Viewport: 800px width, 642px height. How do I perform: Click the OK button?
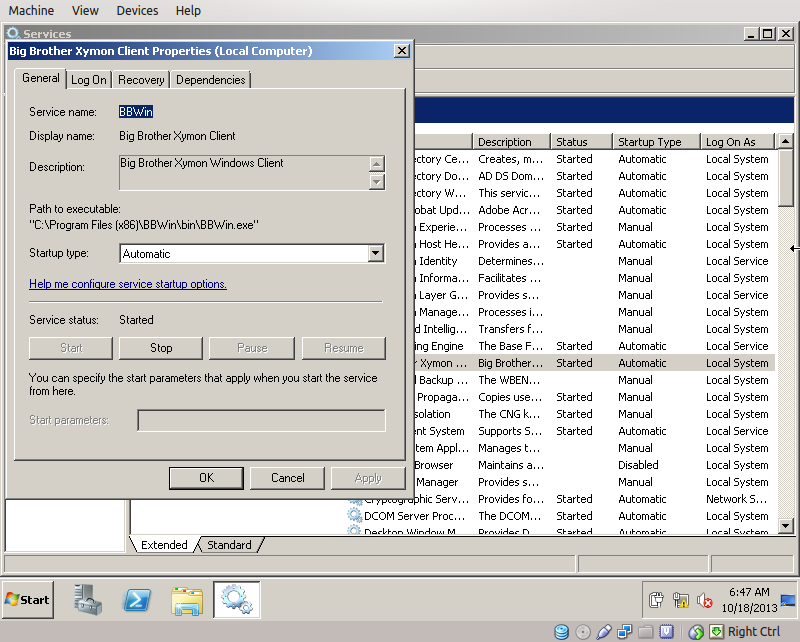point(207,478)
